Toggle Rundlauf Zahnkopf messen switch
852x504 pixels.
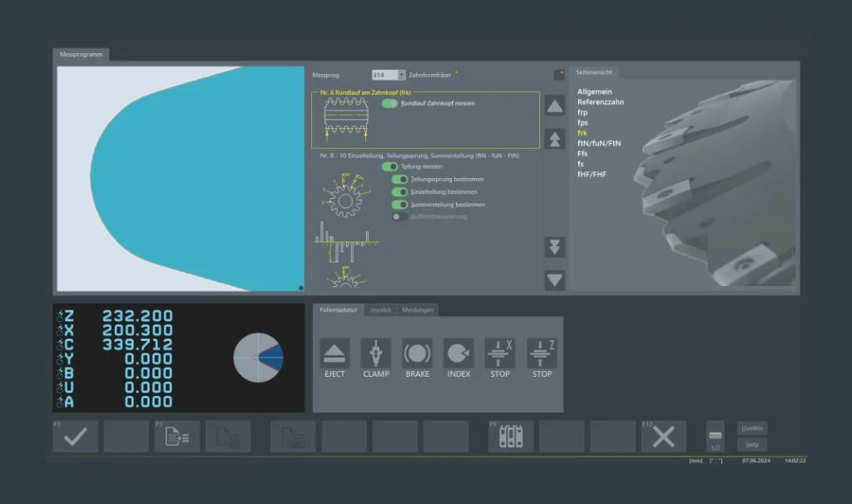[x=389, y=104]
